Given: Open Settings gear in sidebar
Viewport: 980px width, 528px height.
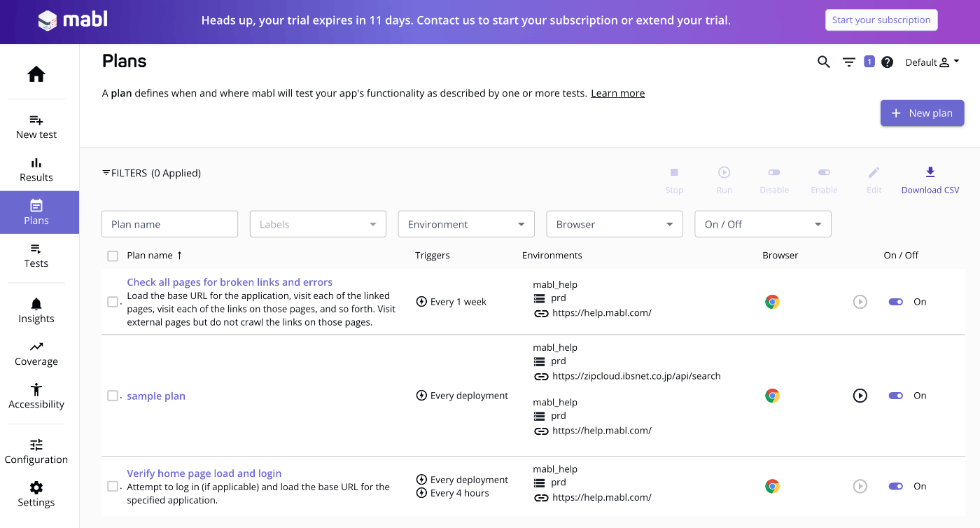Looking at the screenshot, I should [36, 494].
